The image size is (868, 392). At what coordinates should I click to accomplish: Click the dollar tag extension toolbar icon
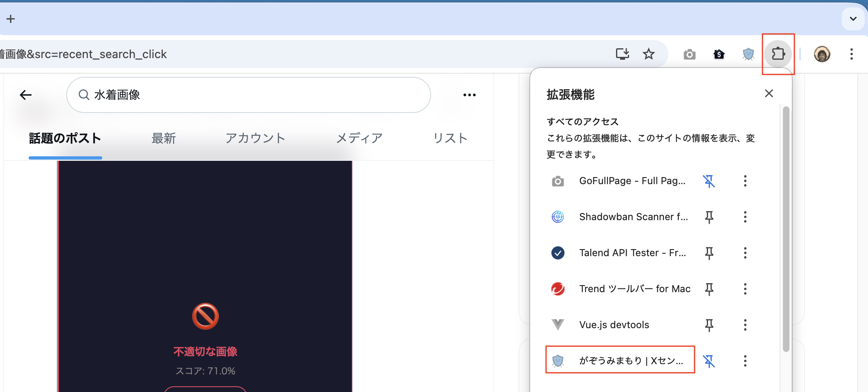(x=719, y=54)
